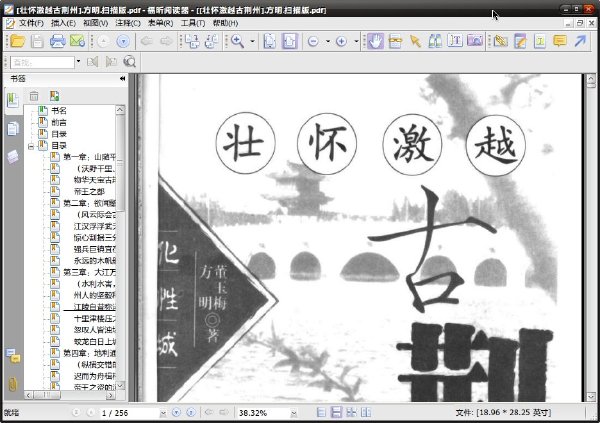Screen dimensions: 600x423
Task: Switch to the Layers side panel
Action: coord(13,157)
